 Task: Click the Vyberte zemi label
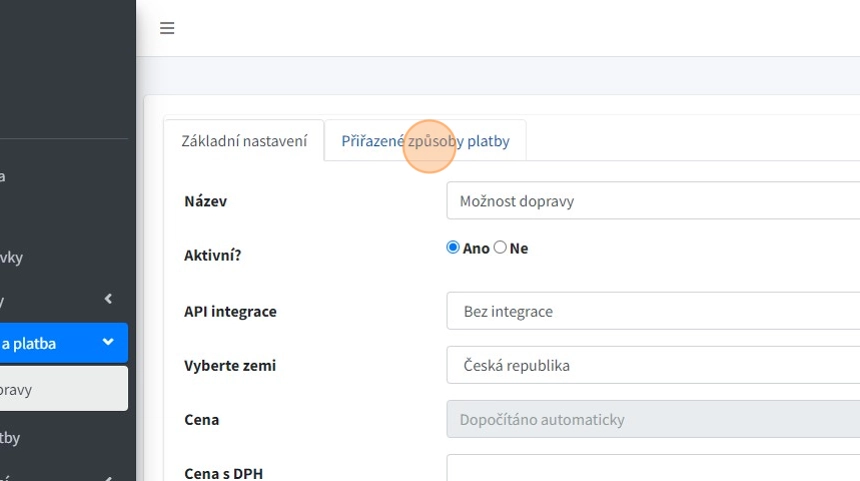pos(230,365)
